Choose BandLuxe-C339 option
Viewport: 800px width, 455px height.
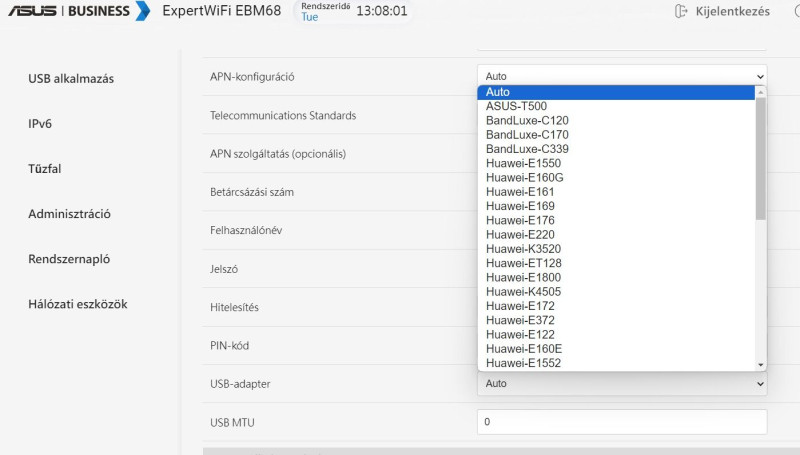tap(616, 149)
